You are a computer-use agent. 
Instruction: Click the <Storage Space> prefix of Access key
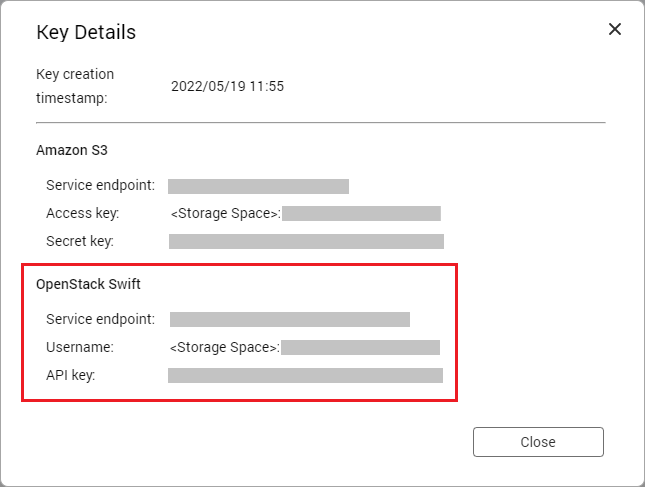coord(225,213)
